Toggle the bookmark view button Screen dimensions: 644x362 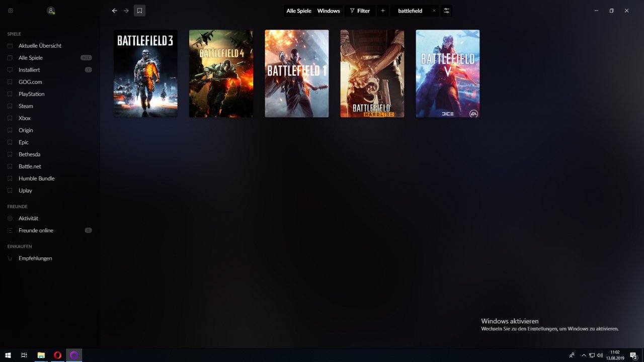pyautogui.click(x=139, y=11)
